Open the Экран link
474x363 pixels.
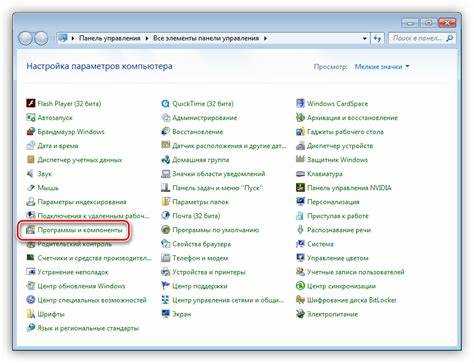pos(182,314)
